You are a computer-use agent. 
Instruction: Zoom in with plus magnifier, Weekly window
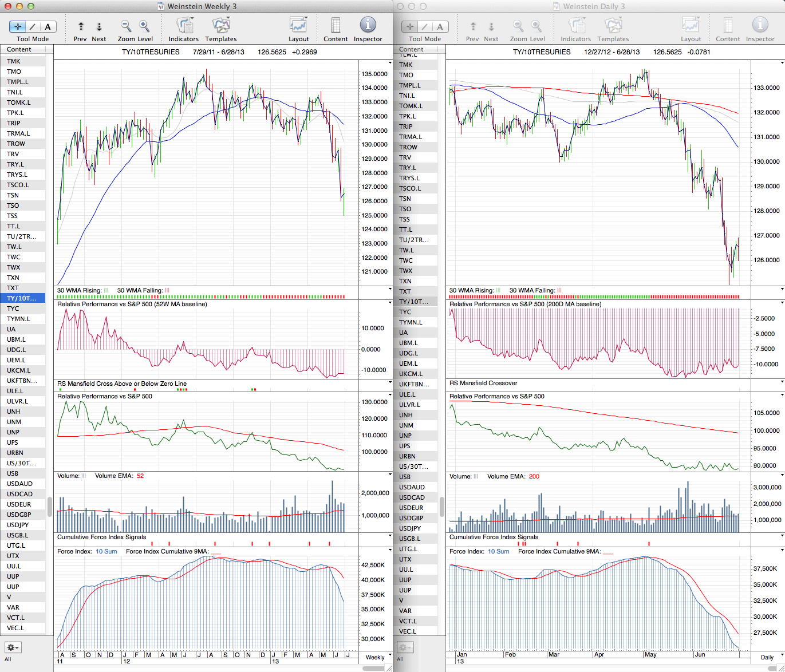pos(144,26)
